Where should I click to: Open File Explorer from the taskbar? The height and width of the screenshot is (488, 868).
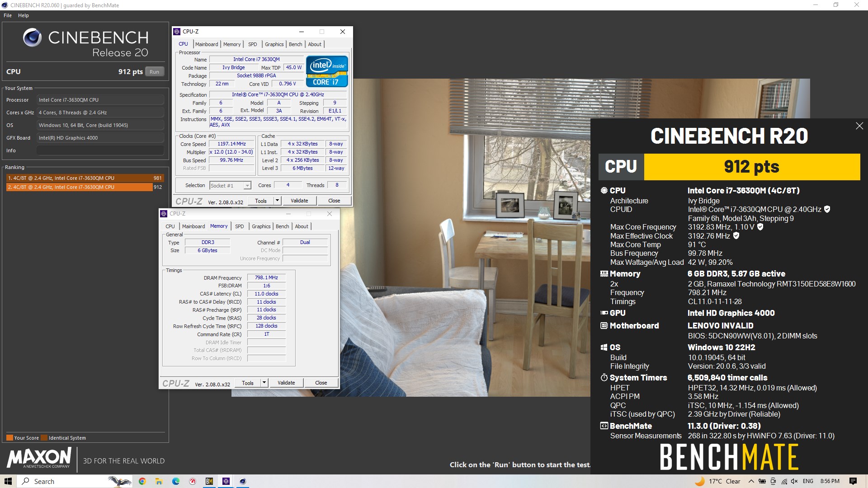point(159,481)
